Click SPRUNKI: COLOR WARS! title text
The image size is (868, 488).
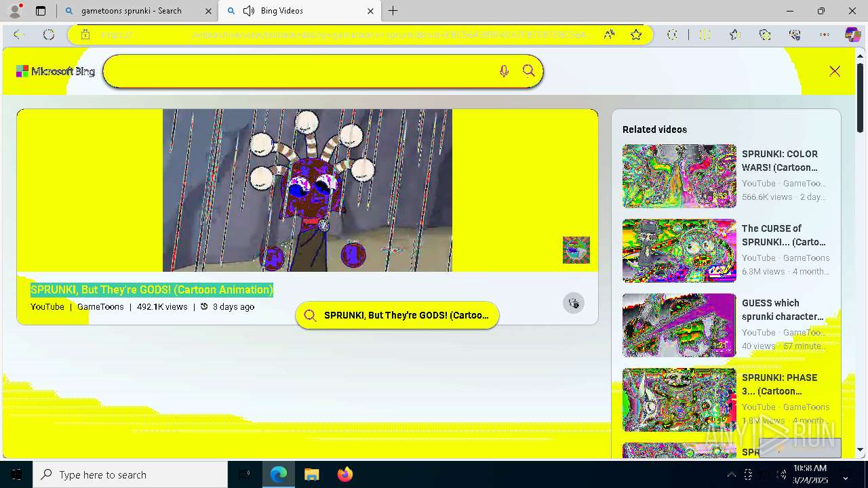click(780, 161)
